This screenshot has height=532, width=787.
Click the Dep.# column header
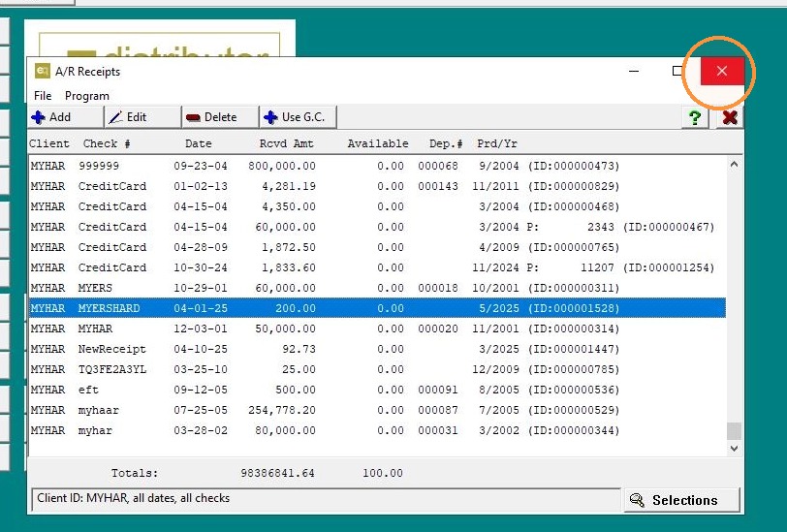446,143
